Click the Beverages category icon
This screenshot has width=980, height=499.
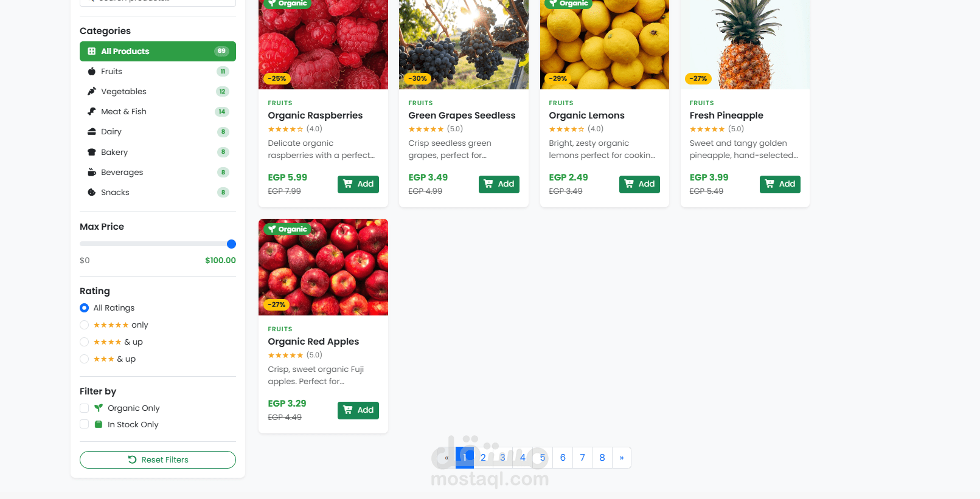(x=92, y=173)
